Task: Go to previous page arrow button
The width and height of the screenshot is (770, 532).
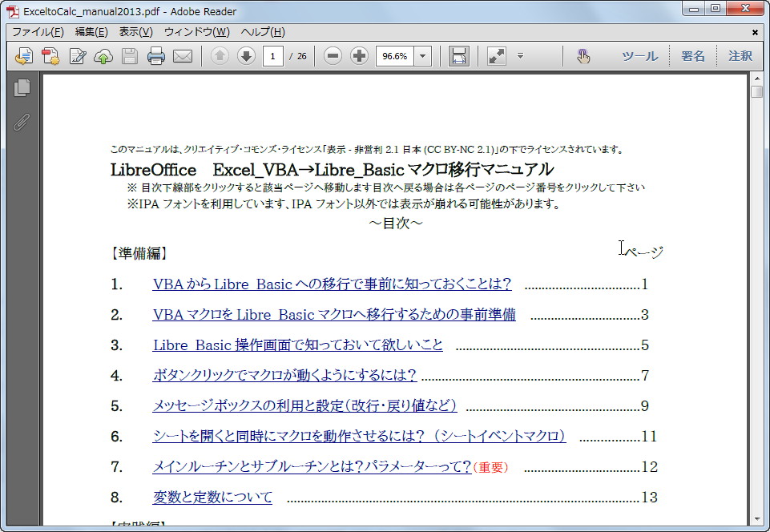Action: pyautogui.click(x=220, y=56)
